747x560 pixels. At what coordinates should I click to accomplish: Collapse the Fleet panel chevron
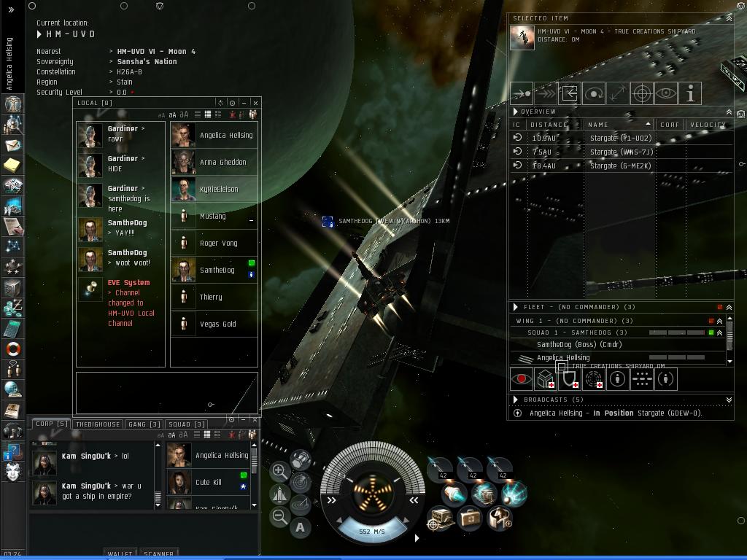pos(729,308)
